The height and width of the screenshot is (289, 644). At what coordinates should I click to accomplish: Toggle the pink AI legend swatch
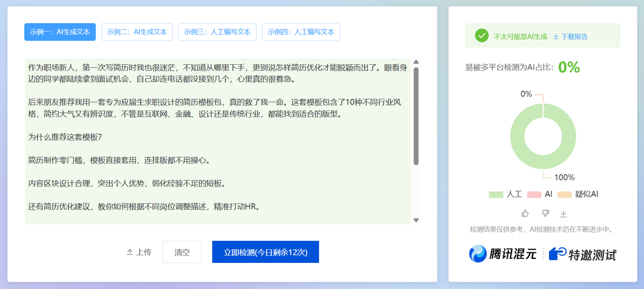click(x=534, y=195)
